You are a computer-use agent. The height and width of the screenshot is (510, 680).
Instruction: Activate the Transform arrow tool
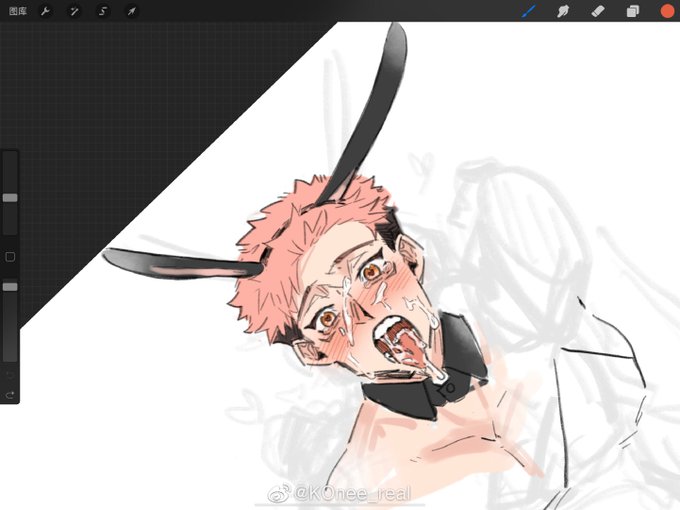[x=131, y=11]
